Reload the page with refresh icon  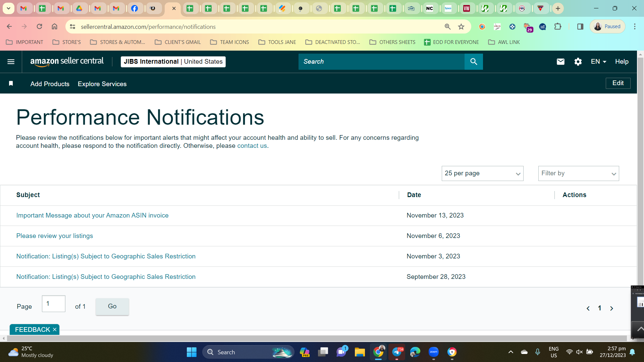point(39,26)
